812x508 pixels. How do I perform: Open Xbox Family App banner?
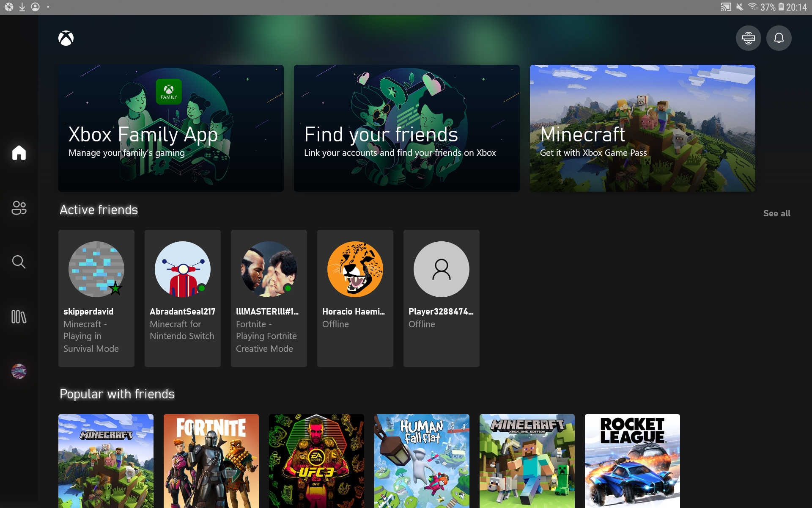171,128
